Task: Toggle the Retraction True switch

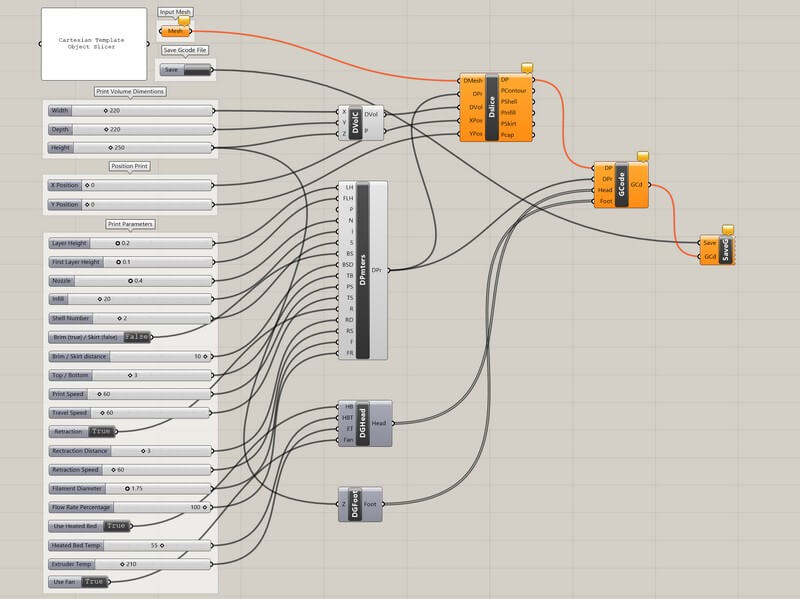Action: 101,431
